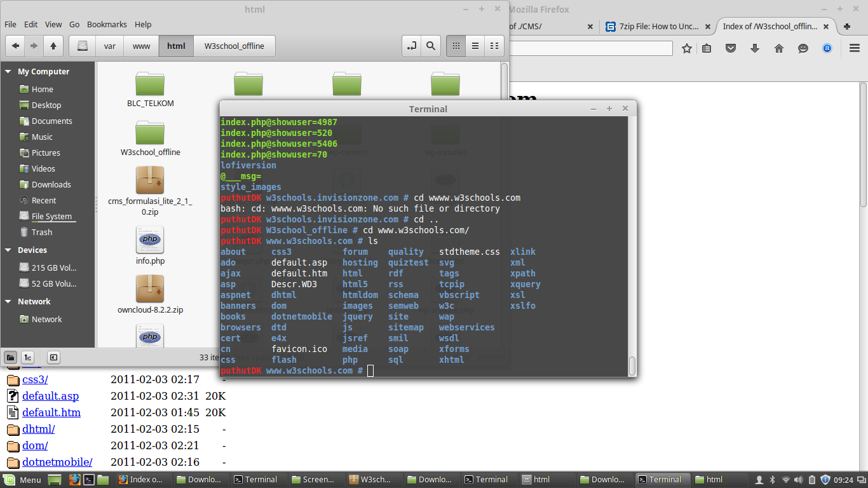Viewport: 868px width, 488px height.
Task: Open the Bookmarks menu
Action: coord(107,24)
